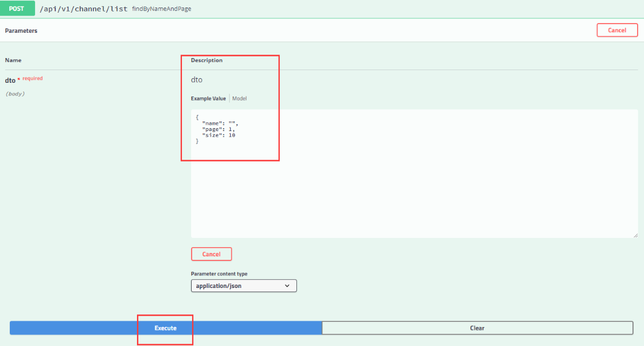Click the Clear button
Screen dimensions: 644x346
click(x=477, y=328)
